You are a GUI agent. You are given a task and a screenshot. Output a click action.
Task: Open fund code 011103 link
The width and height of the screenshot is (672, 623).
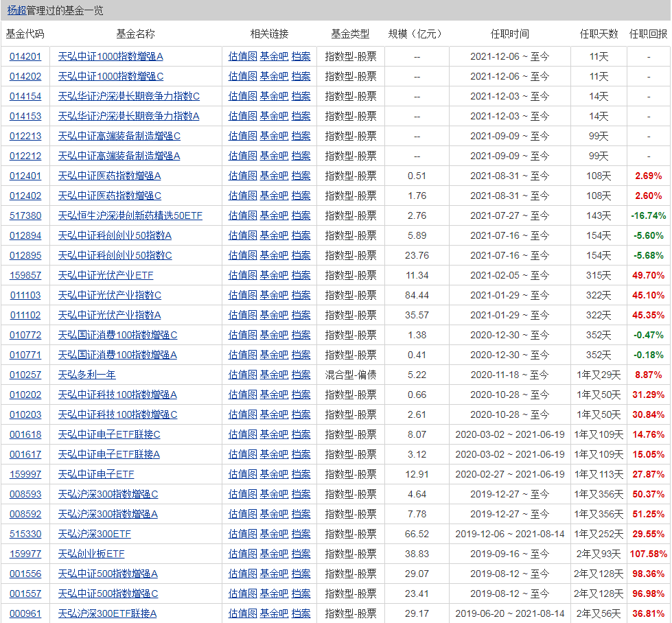pyautogui.click(x=25, y=295)
